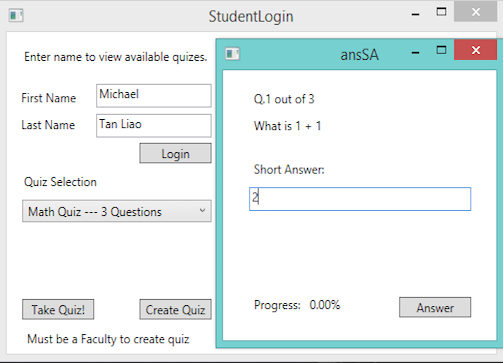Screen dimensions: 503x363
Task: Click the 'What is 1 + 1' question text
Action: pos(287,126)
